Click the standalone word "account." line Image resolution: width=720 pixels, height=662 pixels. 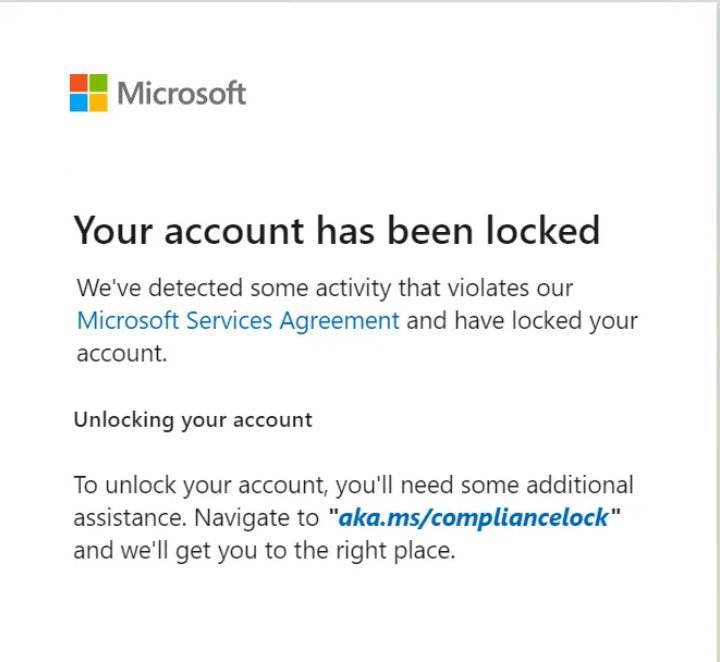click(121, 353)
